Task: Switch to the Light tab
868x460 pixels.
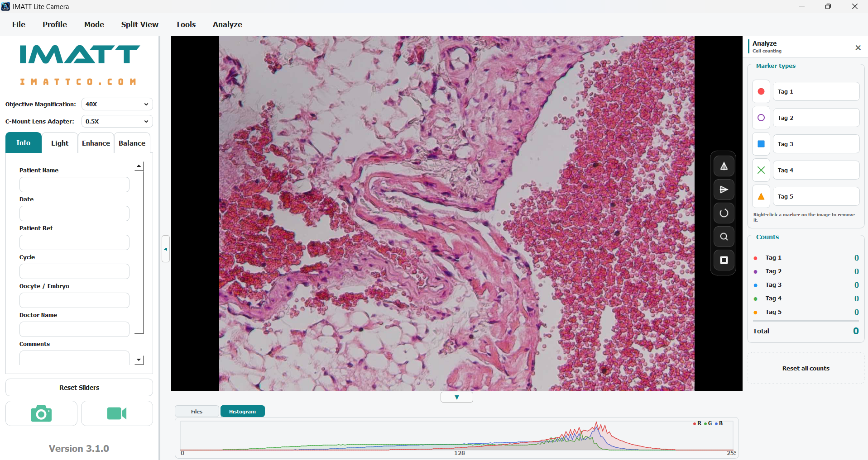Action: point(60,143)
